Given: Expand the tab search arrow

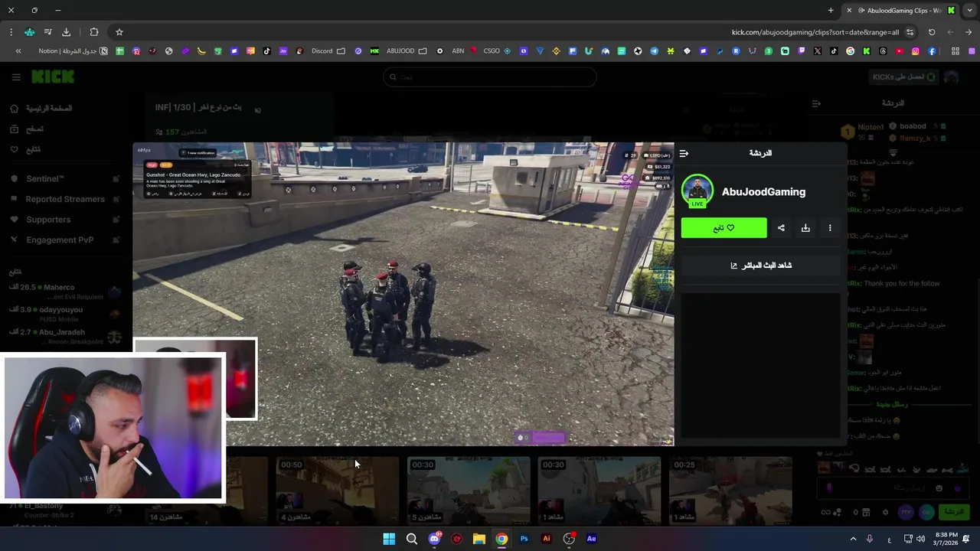Looking at the screenshot, I should tap(969, 11).
